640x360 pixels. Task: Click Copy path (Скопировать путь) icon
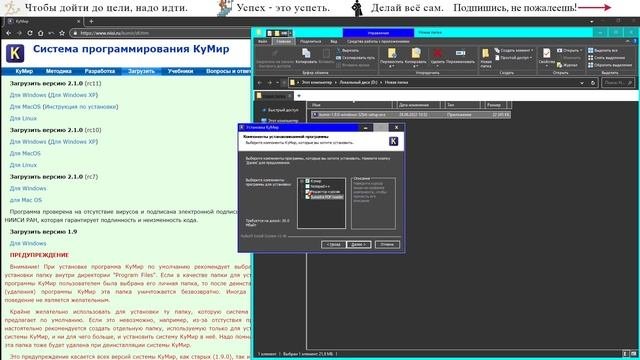point(338,58)
